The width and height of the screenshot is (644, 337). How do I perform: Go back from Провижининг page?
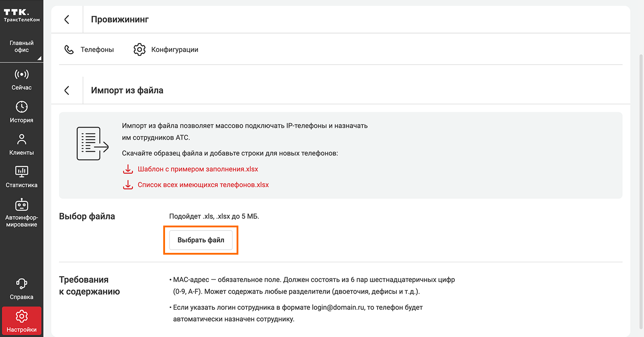tap(67, 19)
